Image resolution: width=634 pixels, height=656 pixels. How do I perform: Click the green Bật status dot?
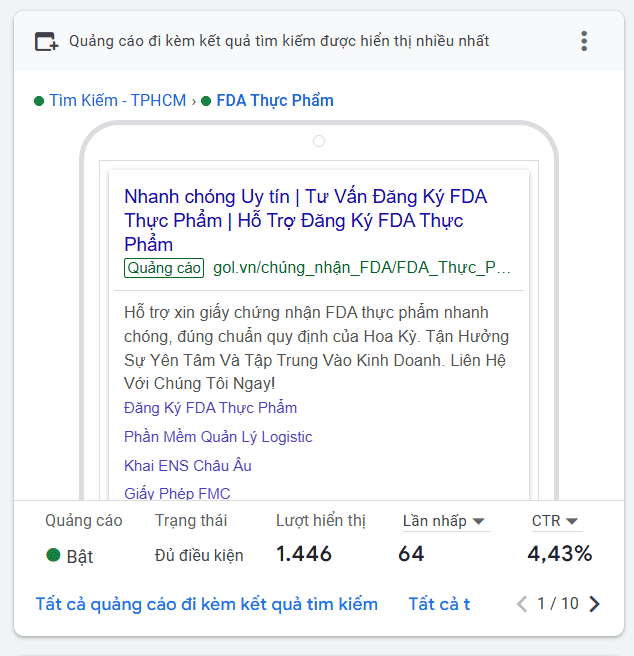click(53, 555)
